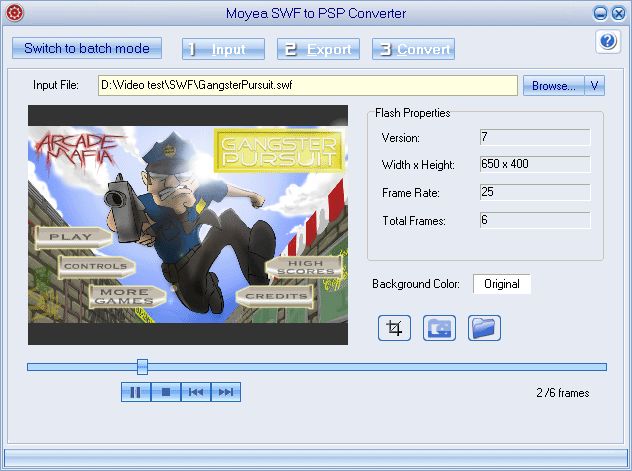Click the snapshot picture icon button
Viewport: 632px width, 471px height.
(439, 328)
